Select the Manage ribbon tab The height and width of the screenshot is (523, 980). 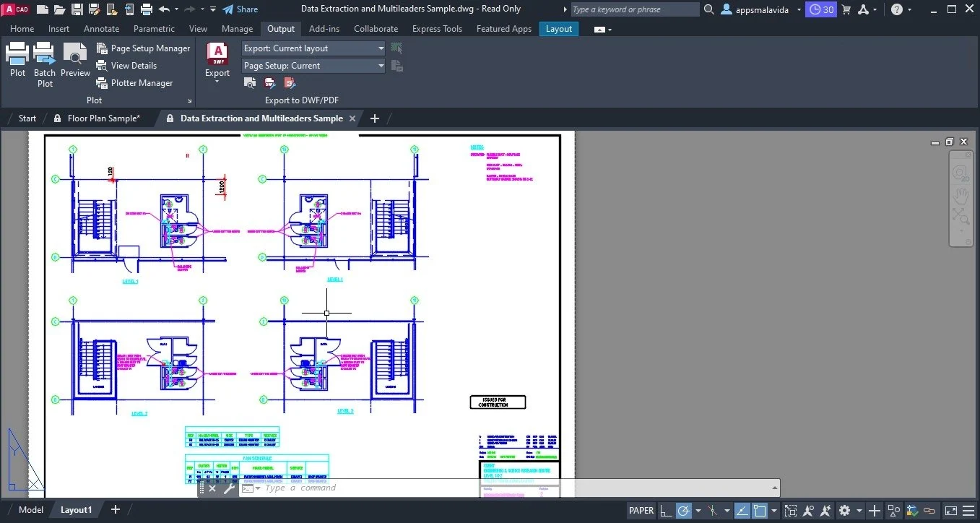click(238, 29)
